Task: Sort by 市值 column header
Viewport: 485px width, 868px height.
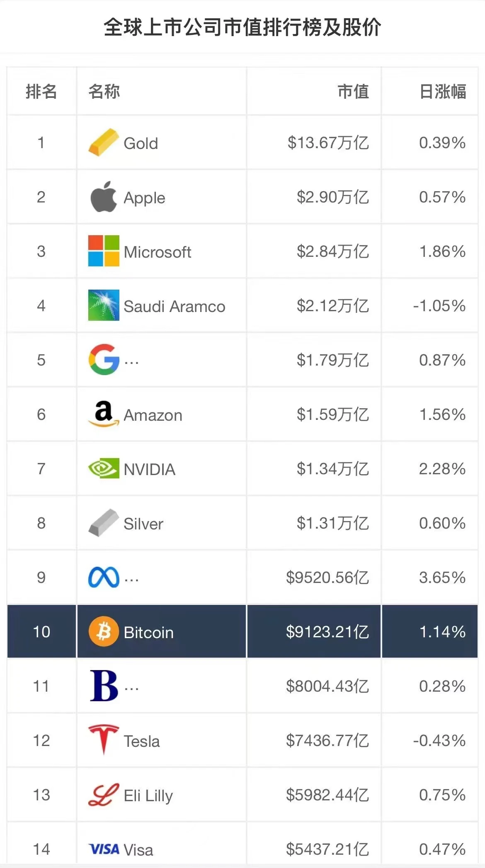Action: [353, 92]
